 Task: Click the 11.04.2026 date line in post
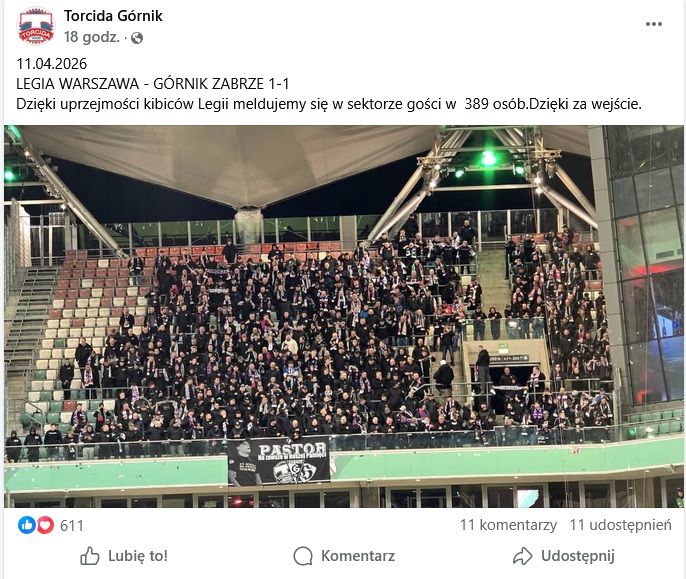click(52, 64)
